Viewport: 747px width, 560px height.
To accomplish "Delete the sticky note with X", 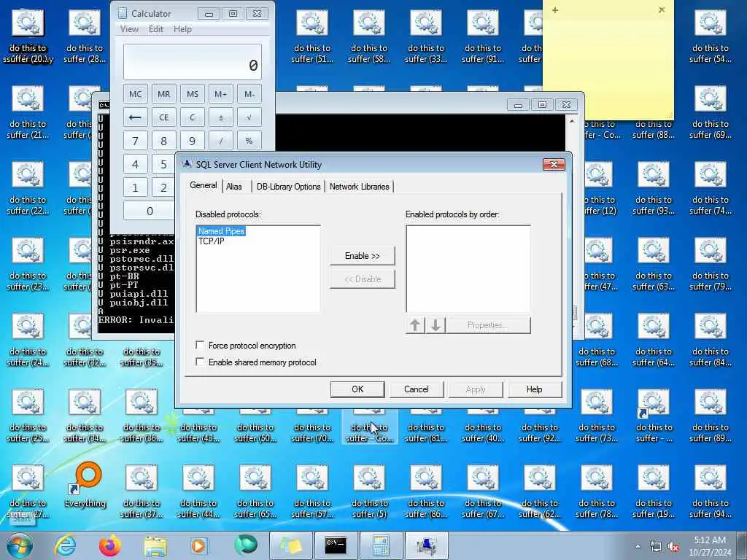I will [x=662, y=9].
